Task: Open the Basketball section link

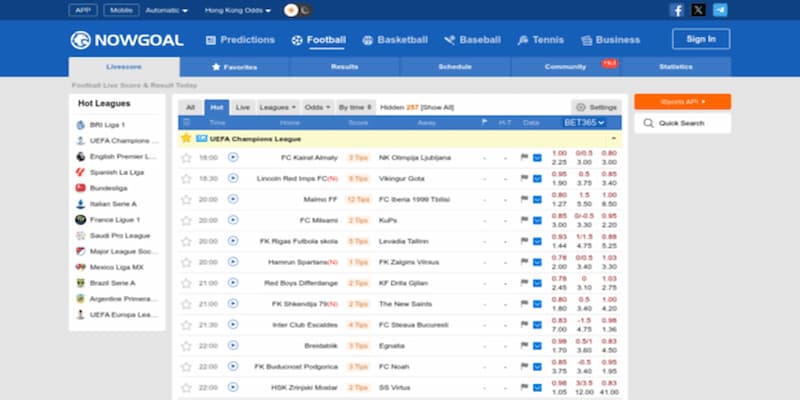Action: tap(395, 40)
